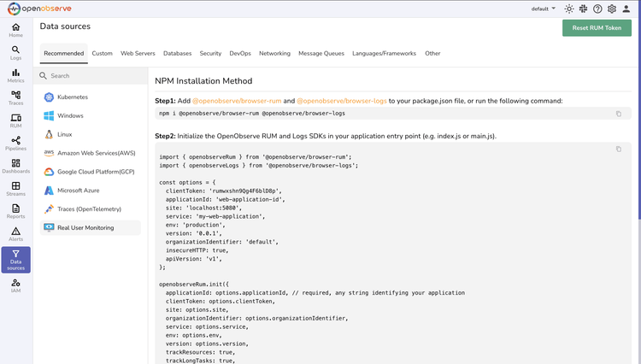Viewport: 641px width, 364px height.
Task: Select Kubernetes data source
Action: (91, 97)
